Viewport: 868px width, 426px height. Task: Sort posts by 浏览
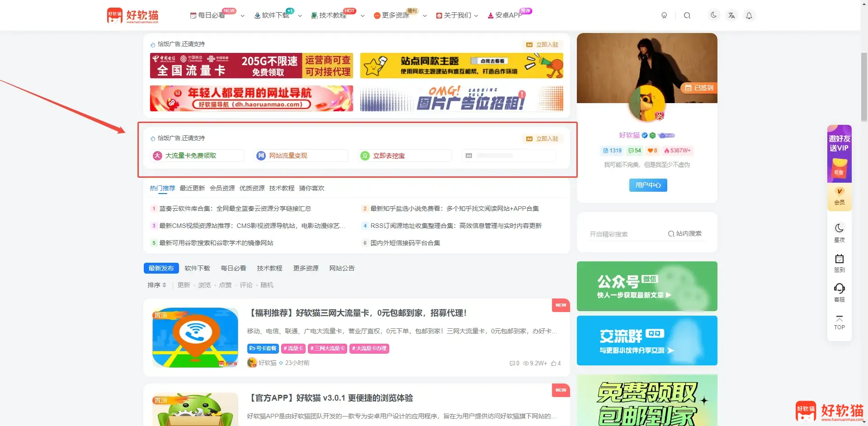[204, 285]
